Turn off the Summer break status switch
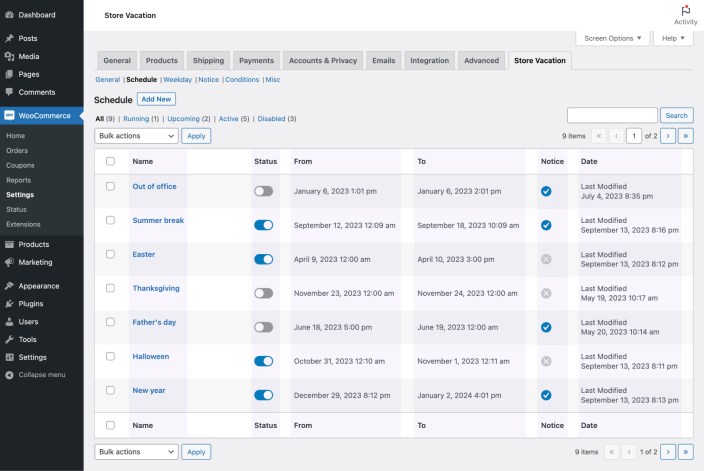The width and height of the screenshot is (704, 471). pos(263,225)
